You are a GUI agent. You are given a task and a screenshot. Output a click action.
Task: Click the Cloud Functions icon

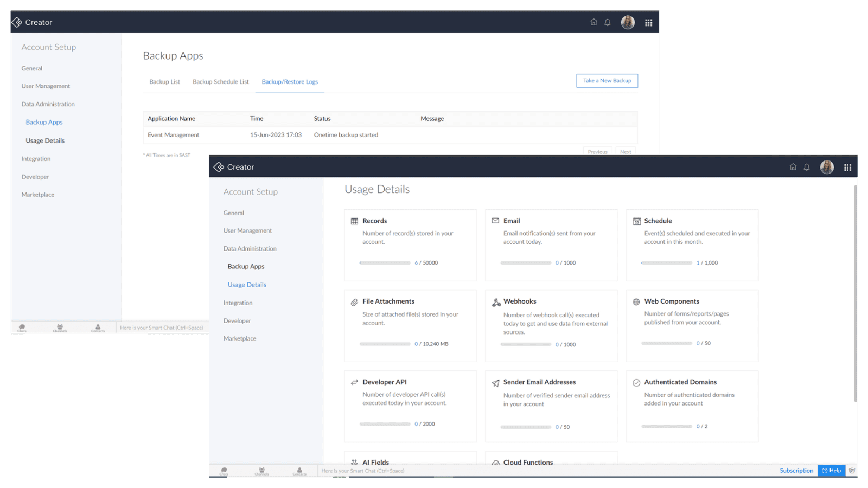click(495, 463)
